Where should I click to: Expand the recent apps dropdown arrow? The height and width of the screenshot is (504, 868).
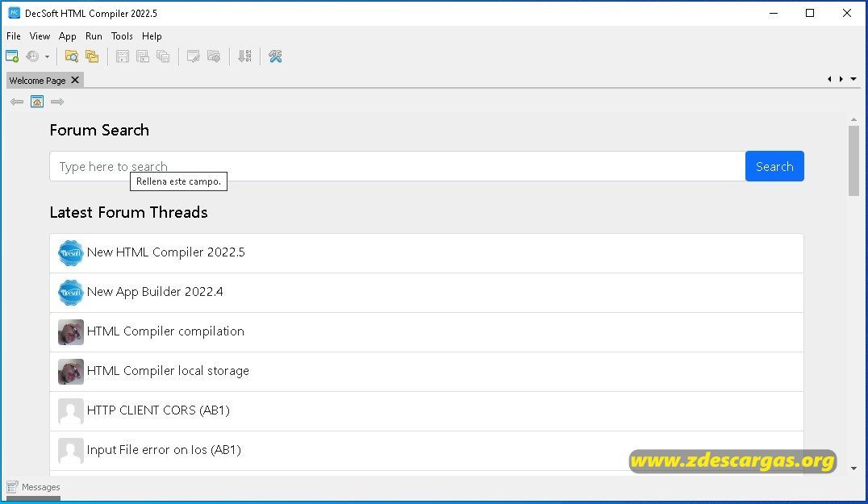point(47,56)
